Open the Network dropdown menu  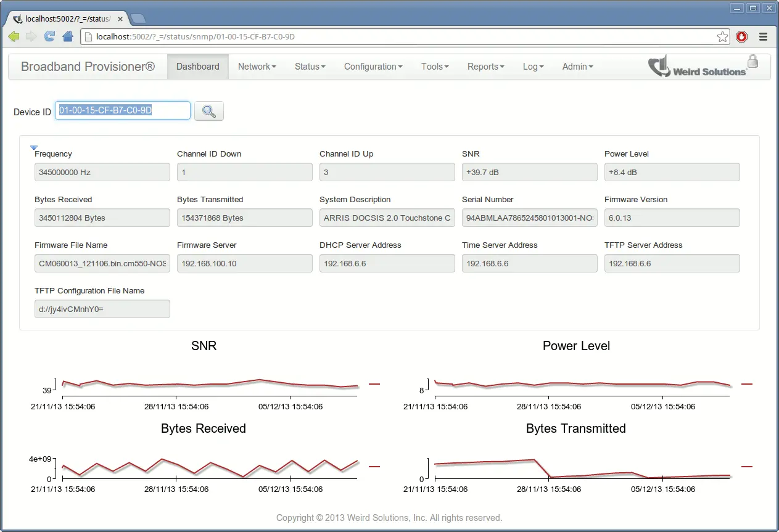[x=257, y=66]
